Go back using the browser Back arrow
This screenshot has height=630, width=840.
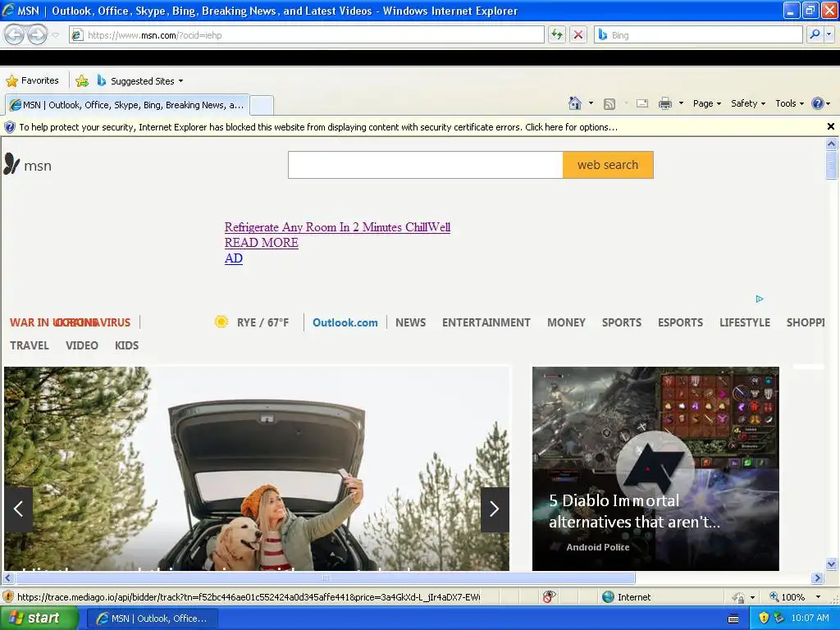(15, 34)
